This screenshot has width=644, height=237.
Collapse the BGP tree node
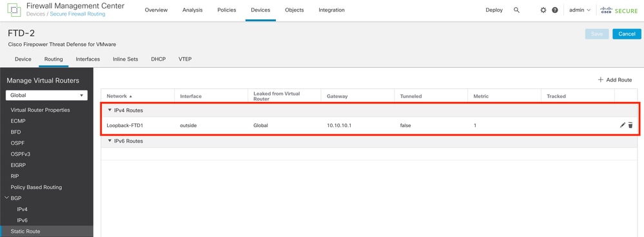(6, 198)
